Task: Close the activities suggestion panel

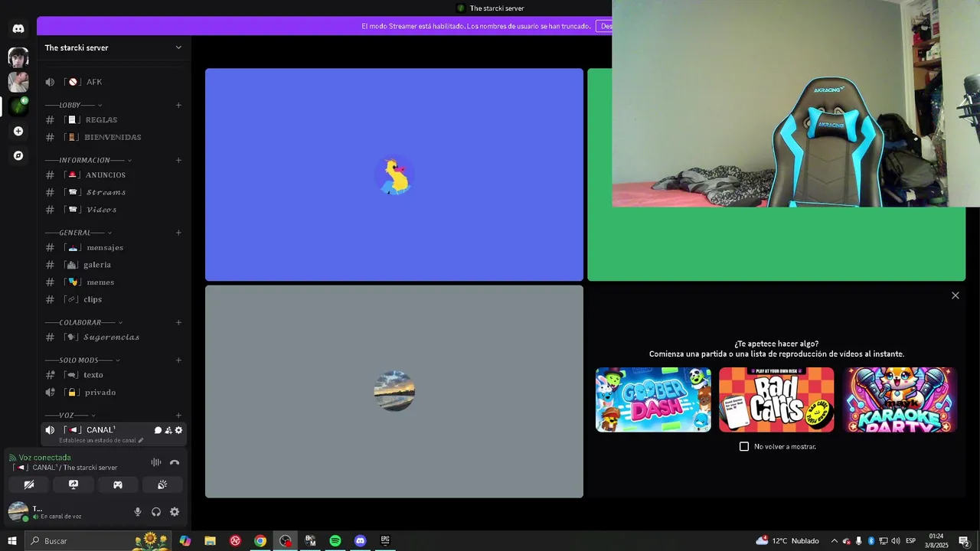Action: 955,295
